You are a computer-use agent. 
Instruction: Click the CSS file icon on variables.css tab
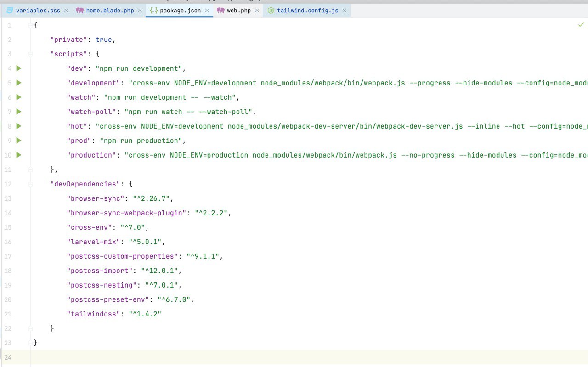pos(10,10)
